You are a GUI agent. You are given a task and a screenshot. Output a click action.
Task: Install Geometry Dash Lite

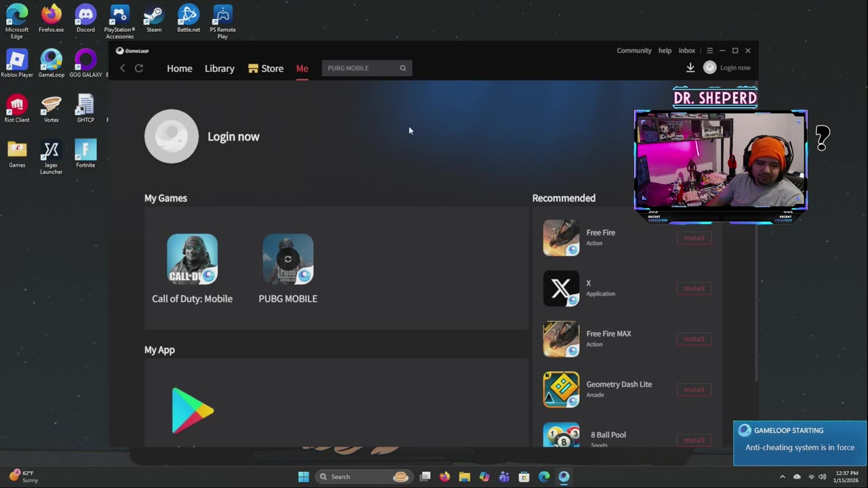pyautogui.click(x=694, y=390)
